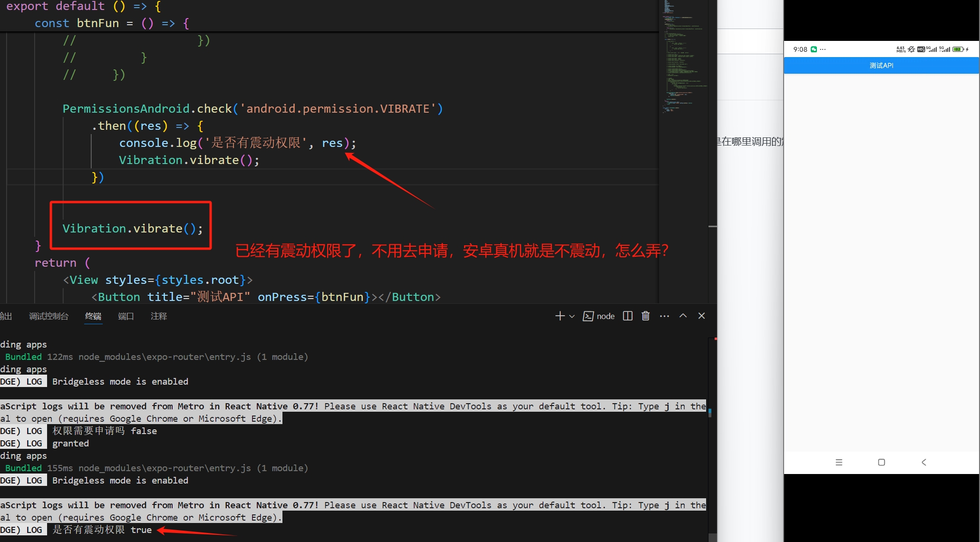Open the 注释 tab
This screenshot has height=542, width=980.
[159, 316]
